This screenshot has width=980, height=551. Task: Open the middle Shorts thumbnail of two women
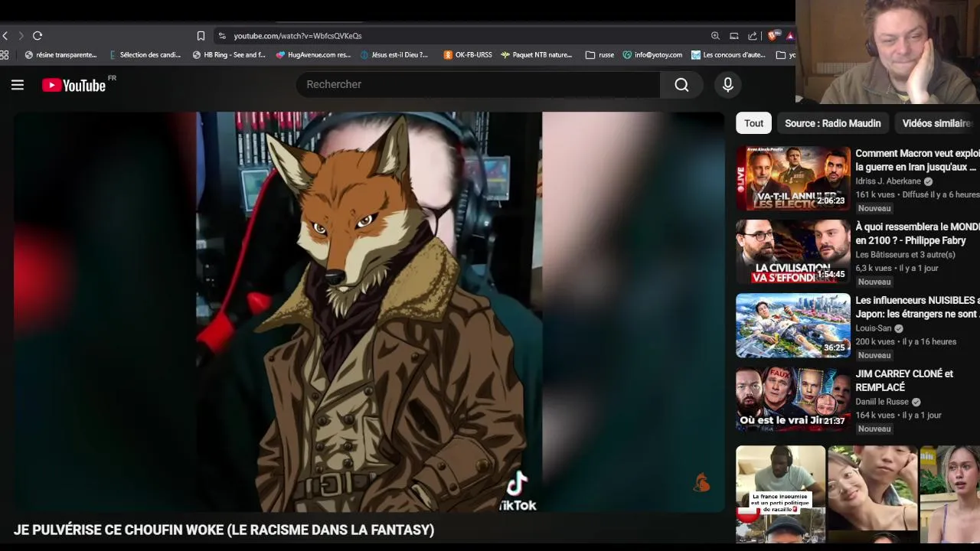pos(873,494)
